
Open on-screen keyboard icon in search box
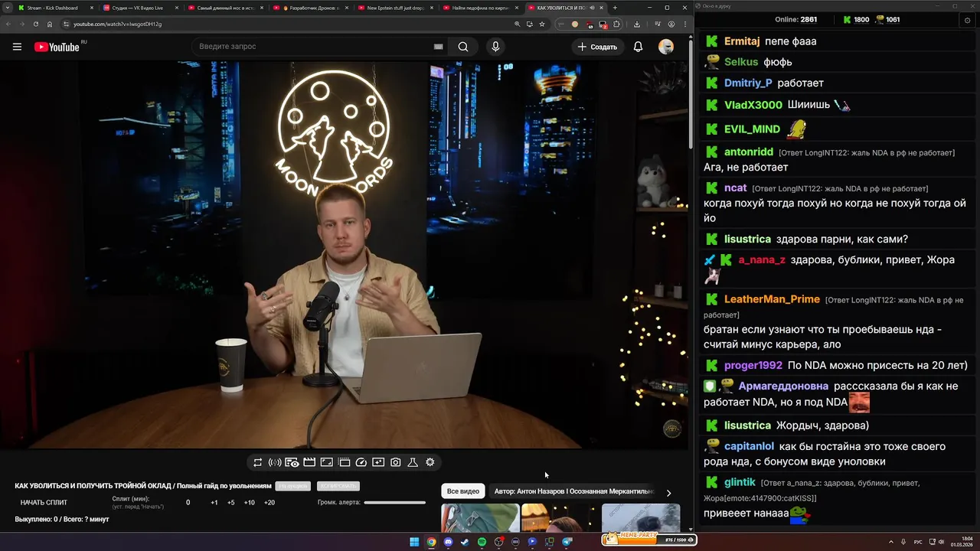pyautogui.click(x=439, y=47)
